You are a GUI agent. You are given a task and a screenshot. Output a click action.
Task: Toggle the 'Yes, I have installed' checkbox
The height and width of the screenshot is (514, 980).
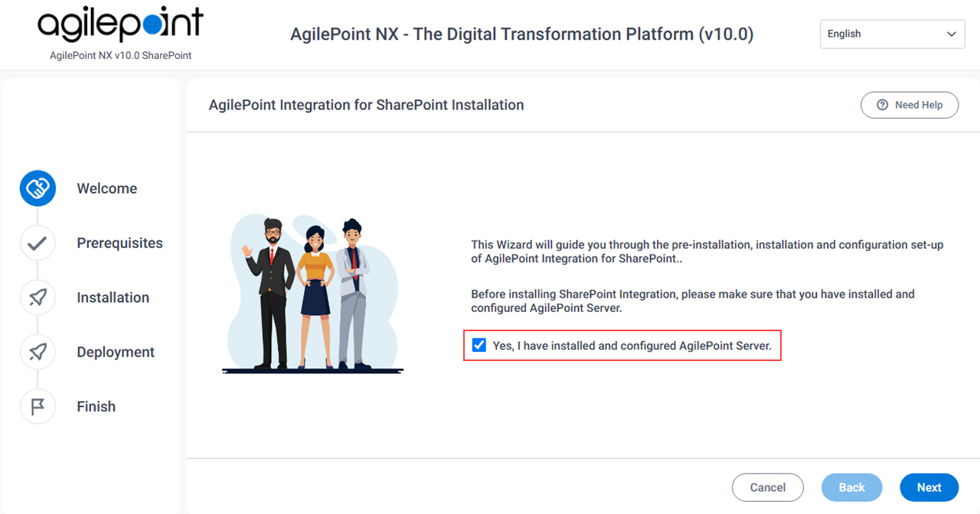pyautogui.click(x=479, y=345)
